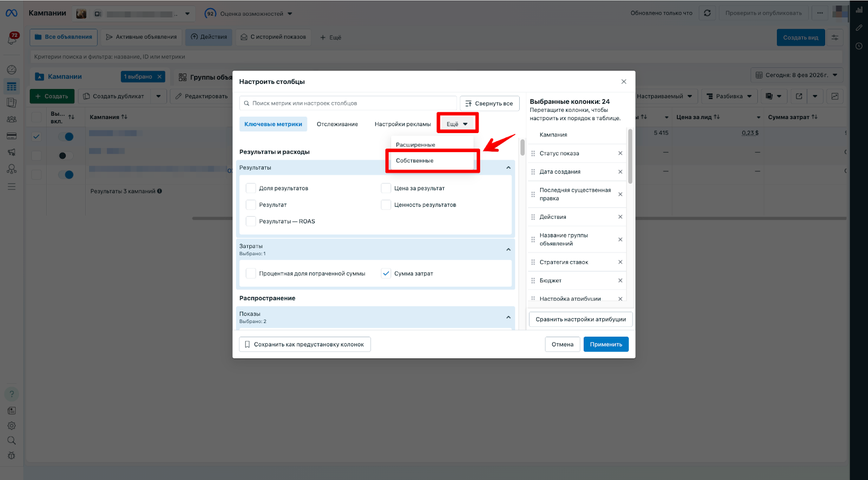
Task: Open the Создать дубликат arrow dropdown
Action: tap(158, 96)
